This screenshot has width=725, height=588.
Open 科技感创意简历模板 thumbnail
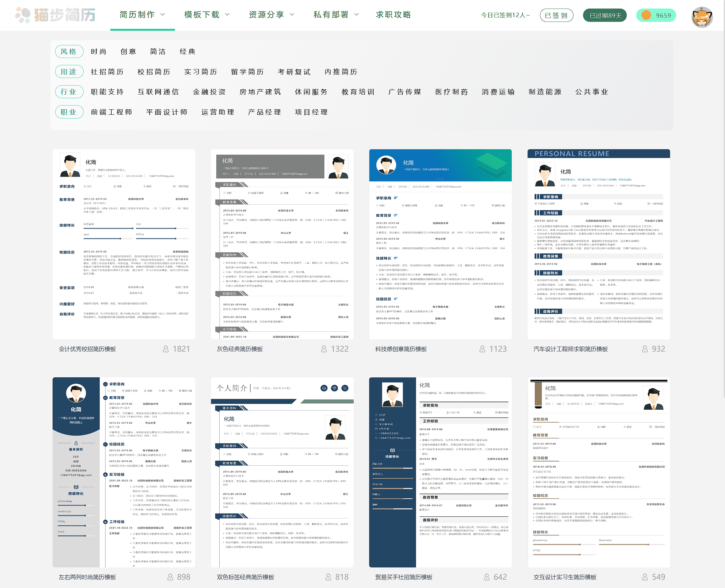click(440, 244)
